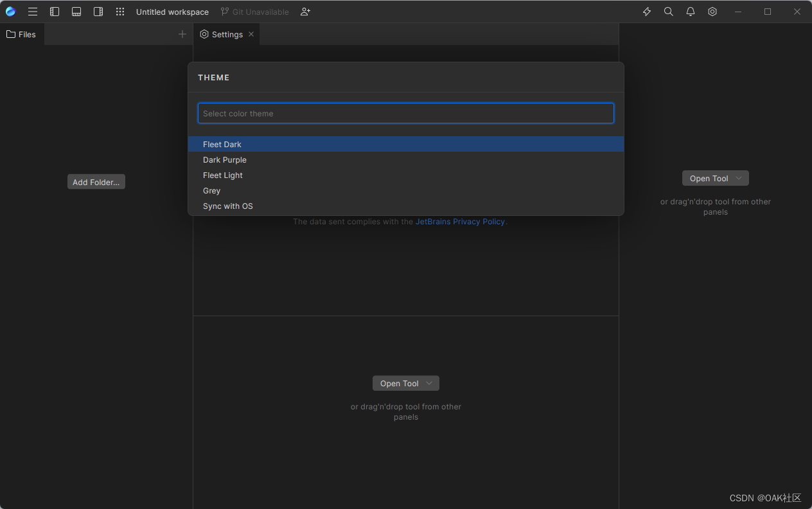The width and height of the screenshot is (812, 509).
Task: Open settings via the gear icon
Action: (x=712, y=11)
